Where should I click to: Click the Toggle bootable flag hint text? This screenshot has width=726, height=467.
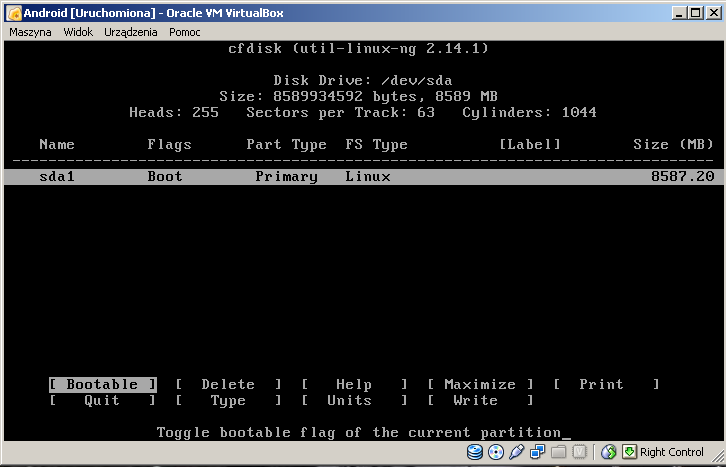point(359,432)
